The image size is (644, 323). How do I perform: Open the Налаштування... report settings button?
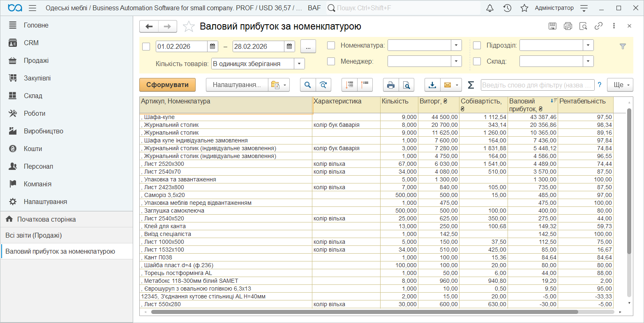[x=237, y=85]
